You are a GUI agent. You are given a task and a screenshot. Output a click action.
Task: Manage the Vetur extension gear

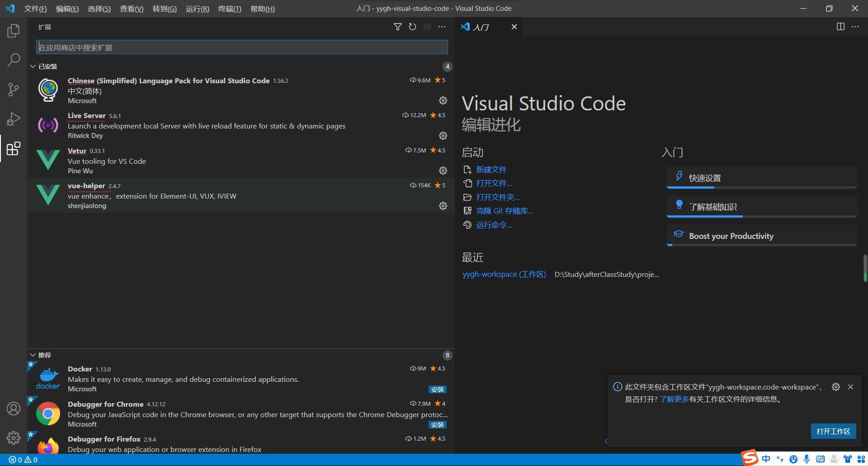(x=443, y=171)
